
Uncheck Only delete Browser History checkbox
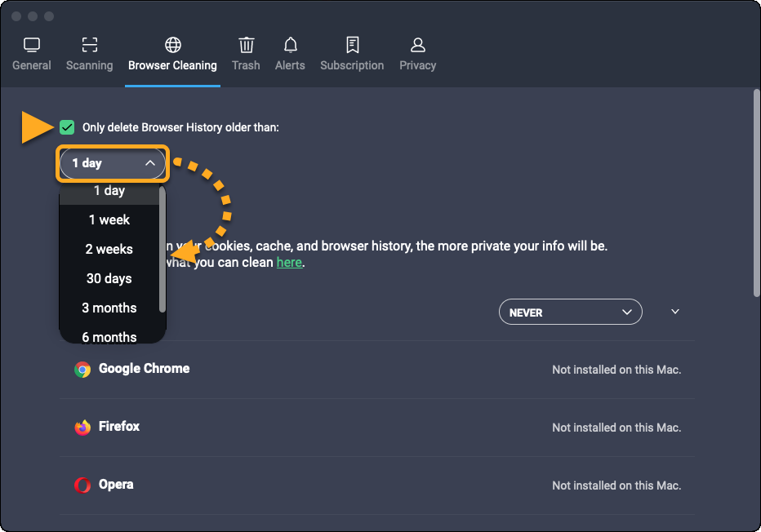(x=67, y=127)
